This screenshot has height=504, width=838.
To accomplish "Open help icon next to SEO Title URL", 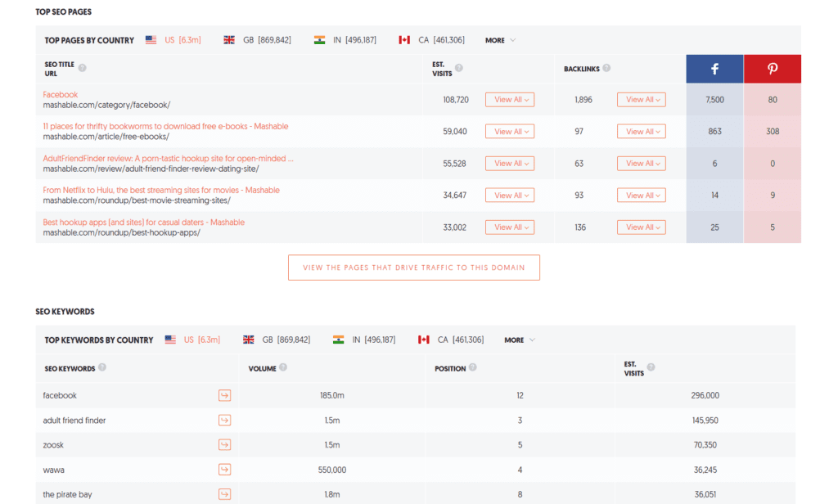I will click(x=83, y=68).
